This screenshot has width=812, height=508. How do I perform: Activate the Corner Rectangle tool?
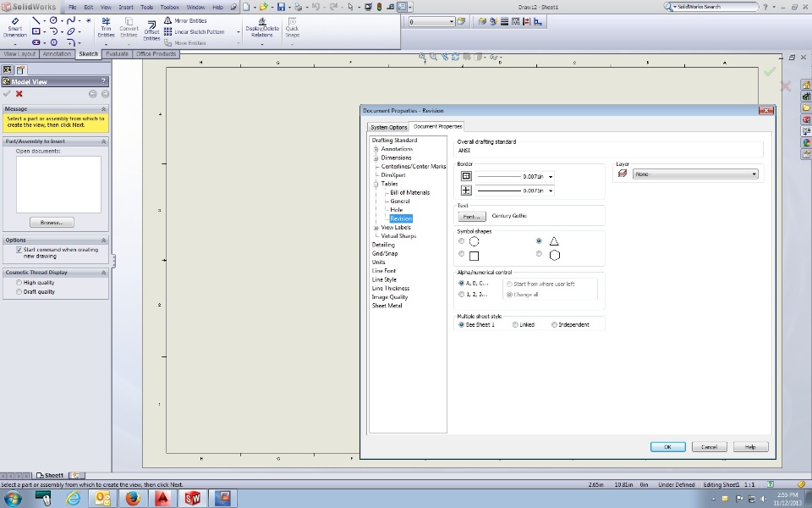36,31
